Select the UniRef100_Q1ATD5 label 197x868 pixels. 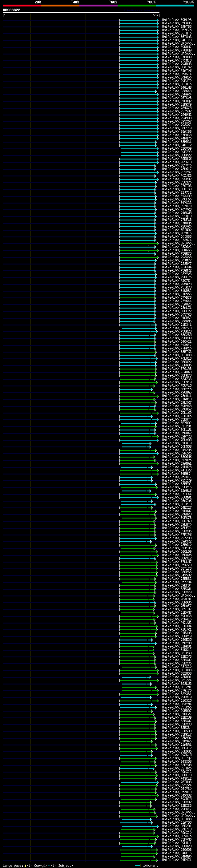pyautogui.click(x=177, y=822)
